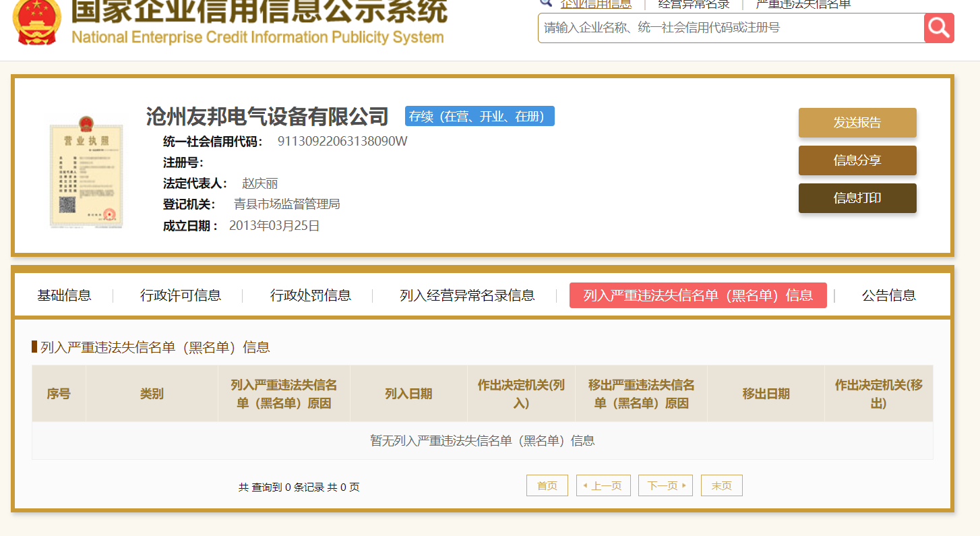The width and height of the screenshot is (980, 536).
Task: Click the 存续（在营、开业、在册） status badge
Action: tap(480, 116)
